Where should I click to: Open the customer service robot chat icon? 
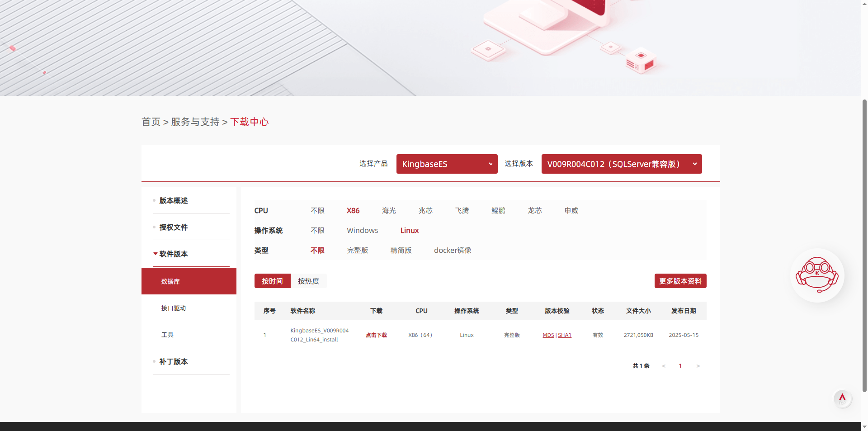tap(817, 275)
